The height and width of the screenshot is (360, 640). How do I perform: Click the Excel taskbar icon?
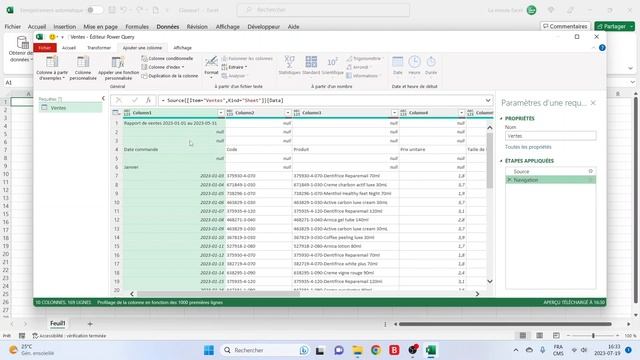(431, 350)
